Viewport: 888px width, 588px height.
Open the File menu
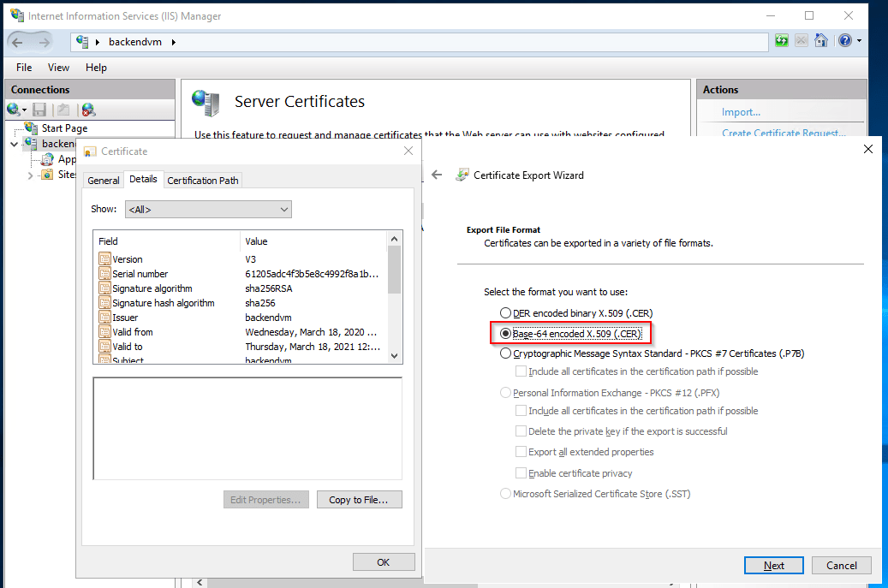pyautogui.click(x=24, y=68)
